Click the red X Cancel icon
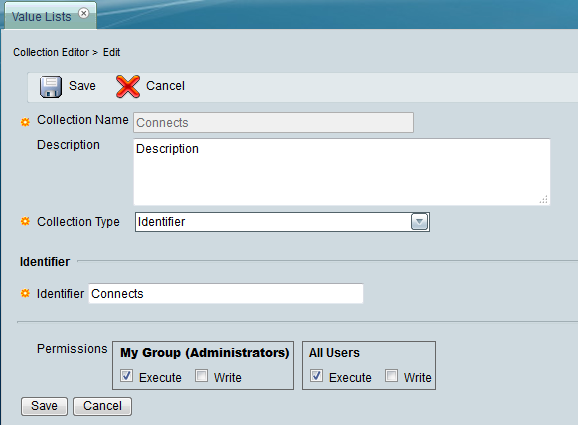 click(x=128, y=87)
